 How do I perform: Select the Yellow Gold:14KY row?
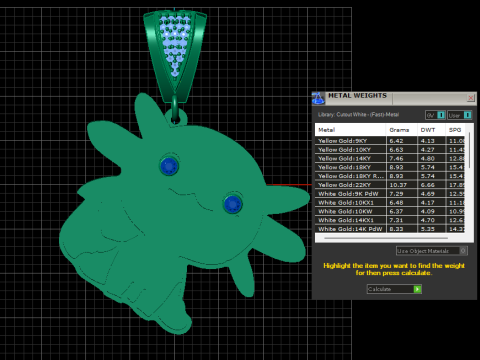coord(390,158)
